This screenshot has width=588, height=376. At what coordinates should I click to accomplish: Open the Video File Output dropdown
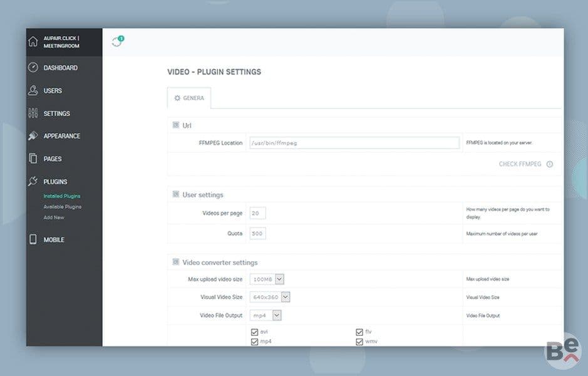point(266,316)
